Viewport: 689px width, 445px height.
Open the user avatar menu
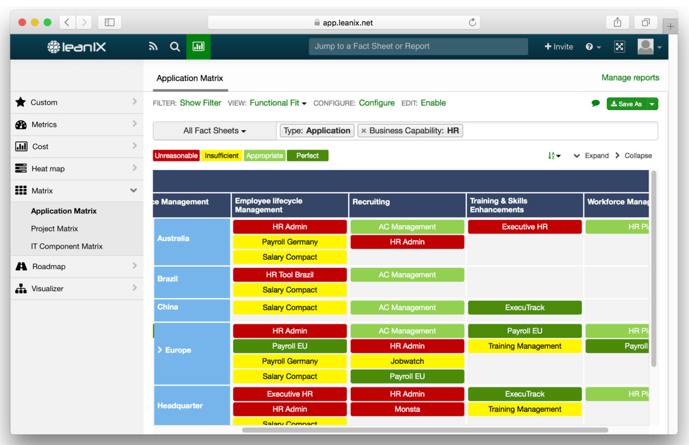(x=649, y=47)
